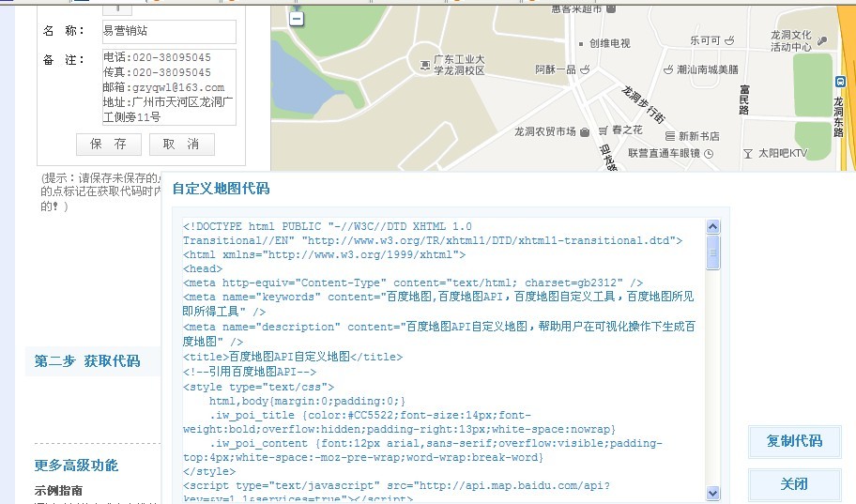Screen dimensions: 856x504
Task: Click the 龙洞农贸市场 shopping icon
Action: (585, 131)
